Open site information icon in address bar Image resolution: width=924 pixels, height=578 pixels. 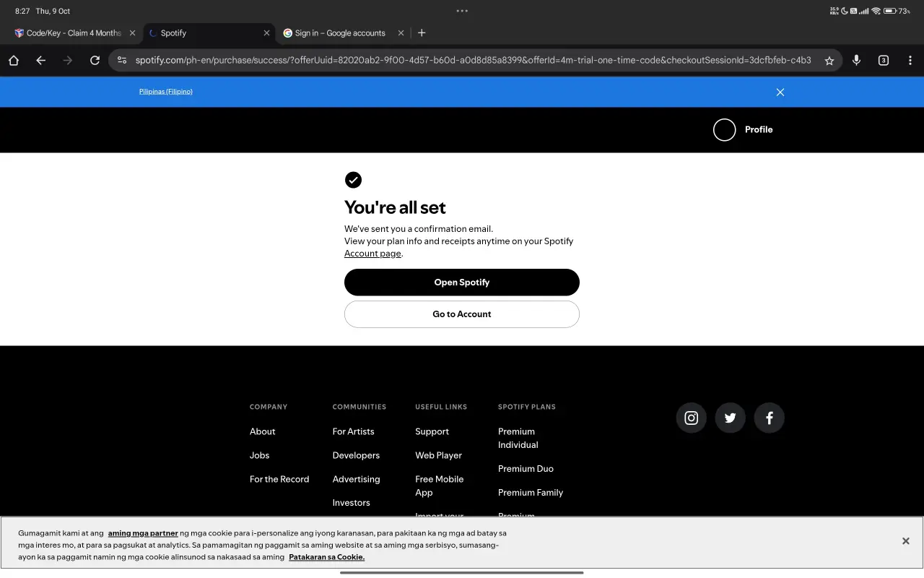tap(122, 61)
